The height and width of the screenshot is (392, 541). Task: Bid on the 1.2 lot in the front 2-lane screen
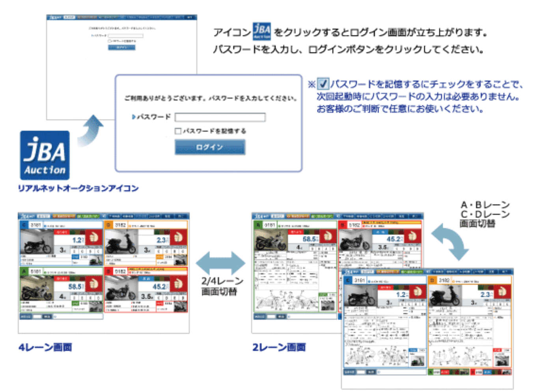(x=418, y=292)
